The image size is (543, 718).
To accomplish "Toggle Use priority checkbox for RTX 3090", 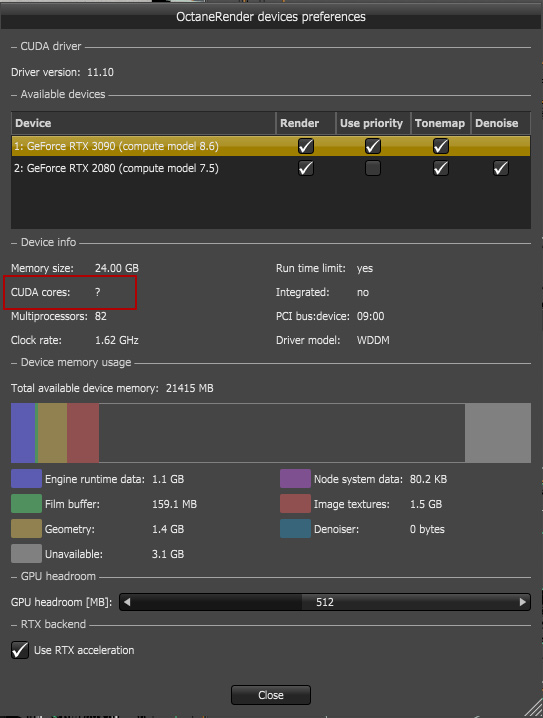I will click(x=373, y=146).
